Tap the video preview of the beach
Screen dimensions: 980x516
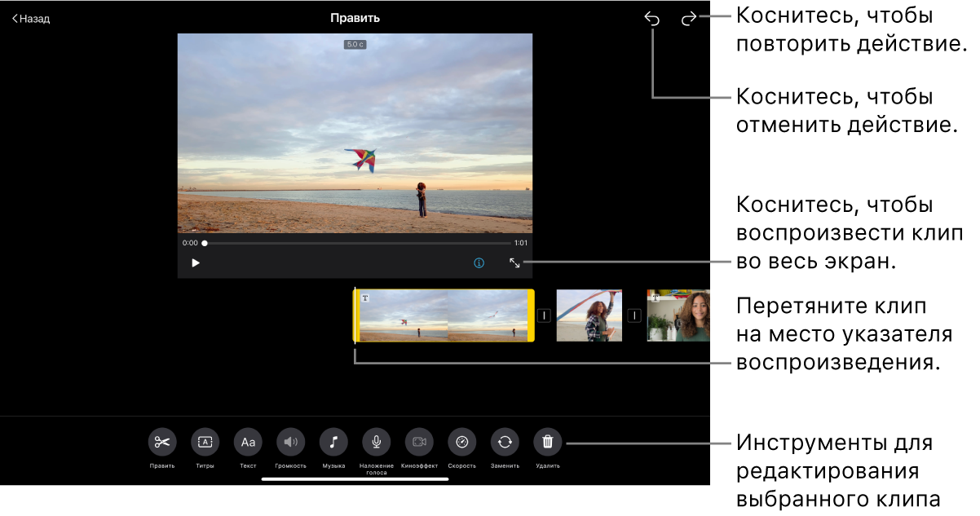pos(355,134)
